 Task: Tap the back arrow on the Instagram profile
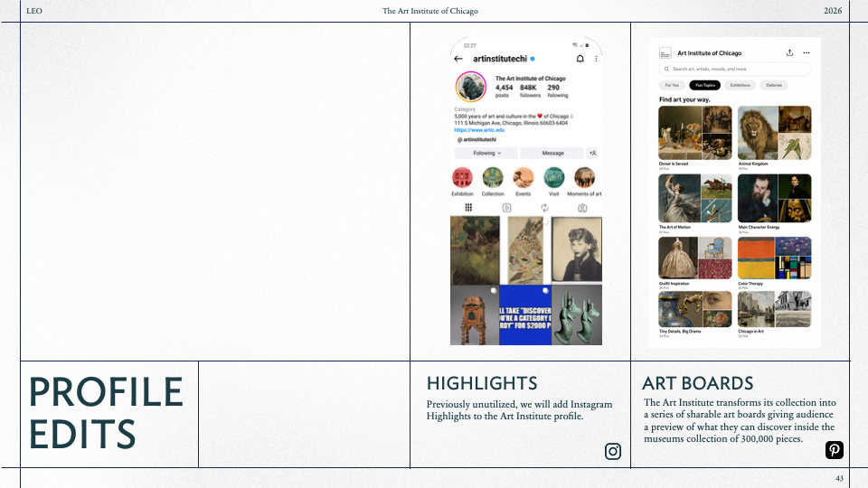458,59
